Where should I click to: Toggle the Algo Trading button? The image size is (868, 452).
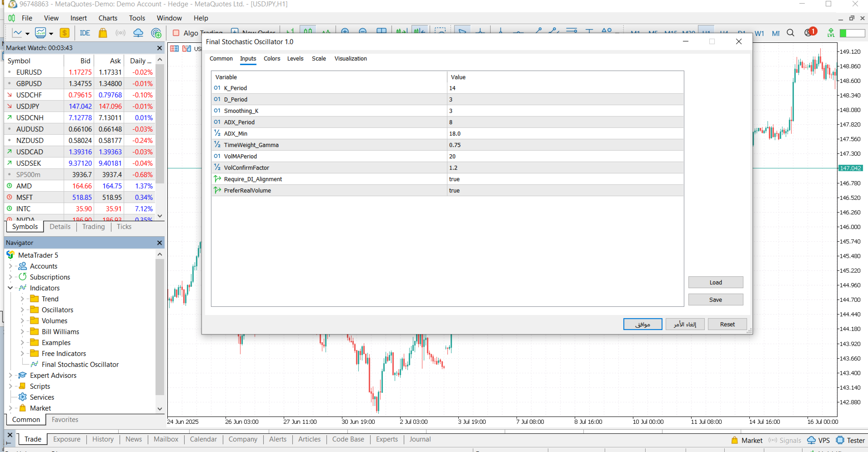pos(198,33)
